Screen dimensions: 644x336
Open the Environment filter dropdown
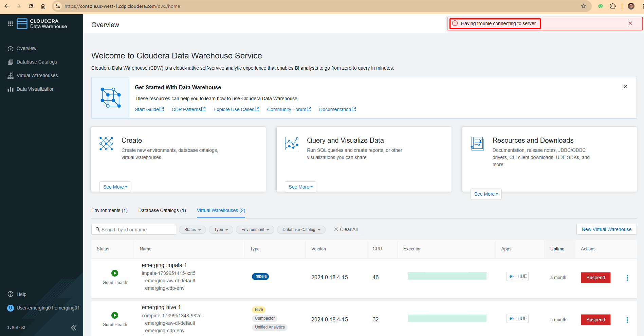click(255, 230)
